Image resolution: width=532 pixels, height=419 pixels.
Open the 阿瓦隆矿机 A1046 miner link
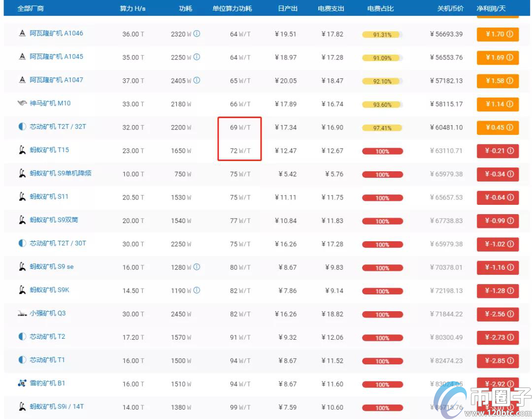[x=56, y=33]
